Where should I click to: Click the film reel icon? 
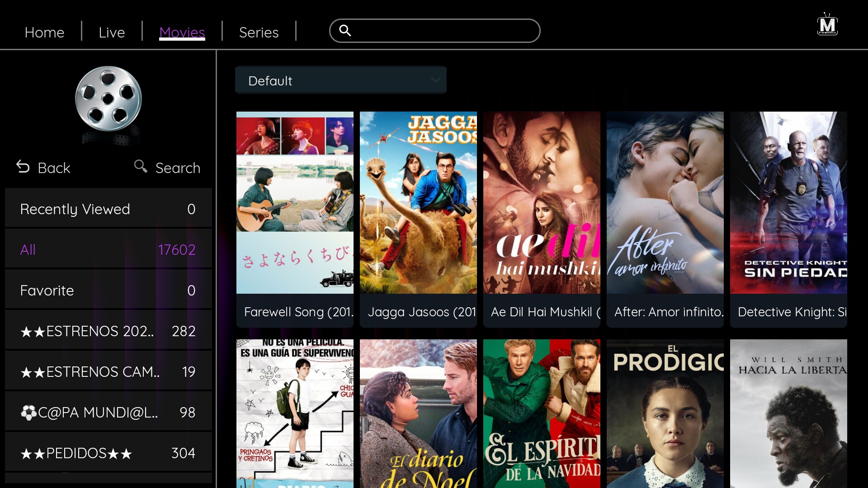coord(108,105)
